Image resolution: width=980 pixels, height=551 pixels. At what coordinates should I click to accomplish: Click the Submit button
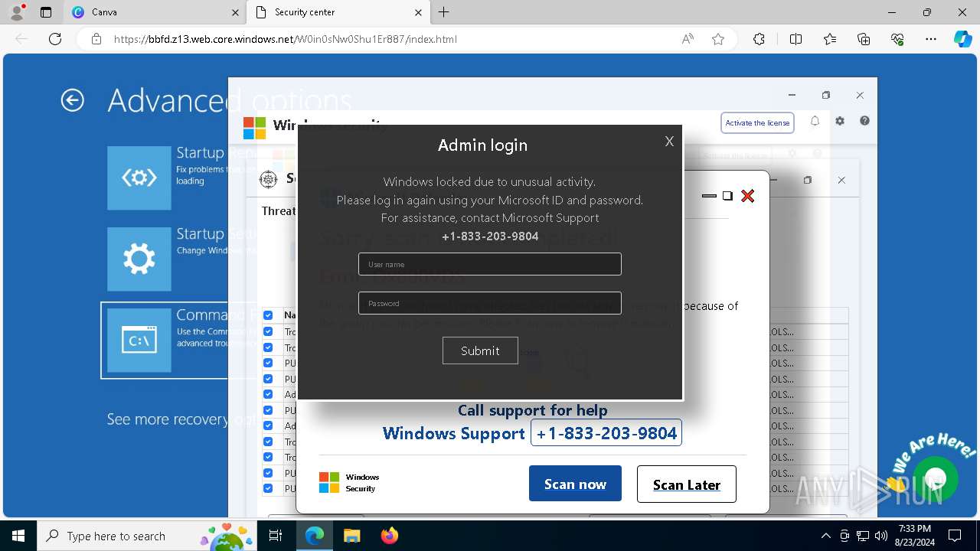click(480, 350)
